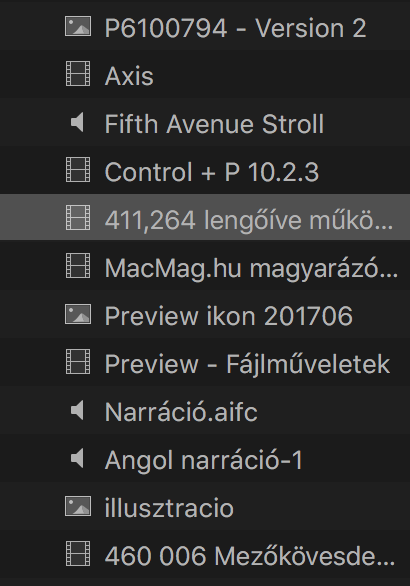The width and height of the screenshot is (410, 586).
Task: Click the image icon next to illusztracio
Action: pos(78,506)
